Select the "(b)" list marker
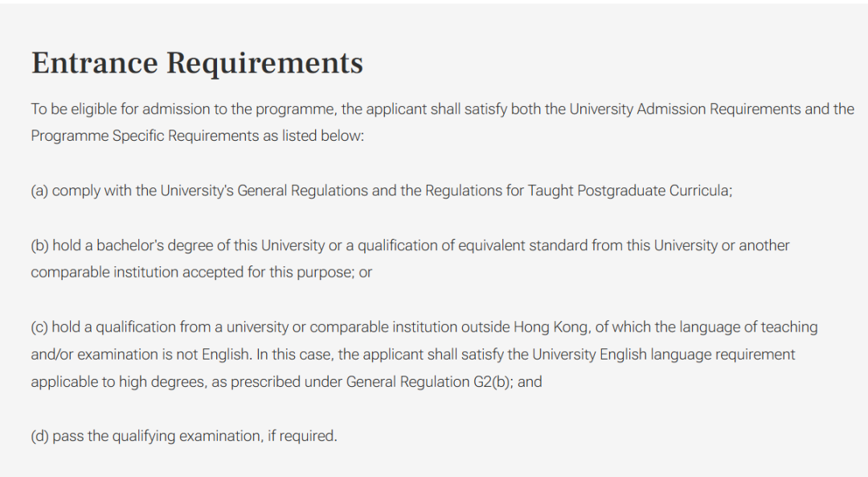 coord(39,245)
